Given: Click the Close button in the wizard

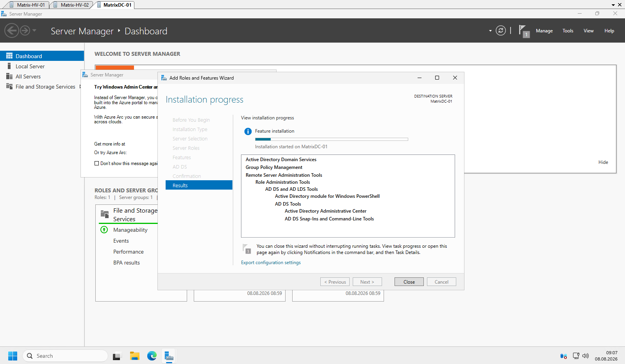Looking at the screenshot, I should tap(409, 282).
